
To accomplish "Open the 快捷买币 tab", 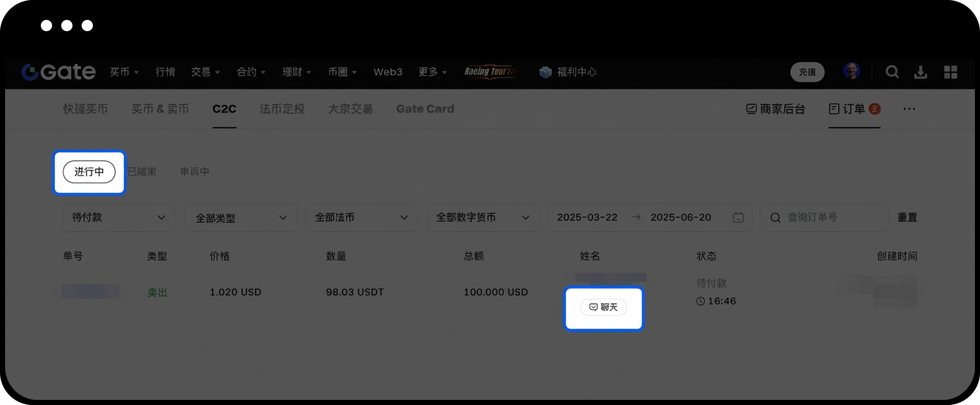I will point(85,109).
